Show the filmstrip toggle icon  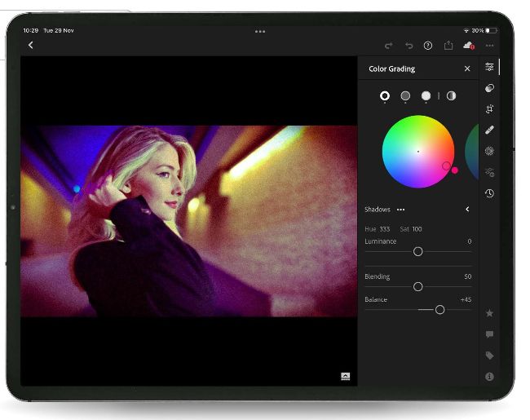(x=345, y=376)
